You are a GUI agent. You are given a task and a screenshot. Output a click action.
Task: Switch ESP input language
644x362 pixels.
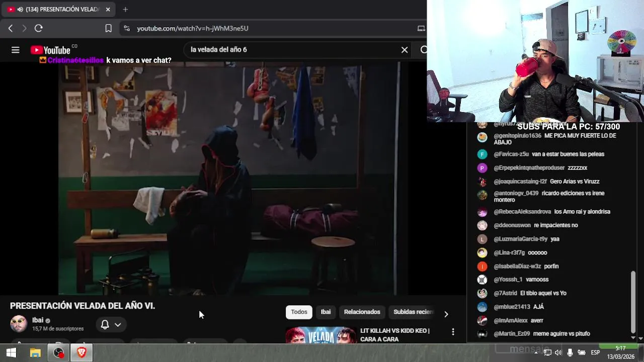(595, 353)
